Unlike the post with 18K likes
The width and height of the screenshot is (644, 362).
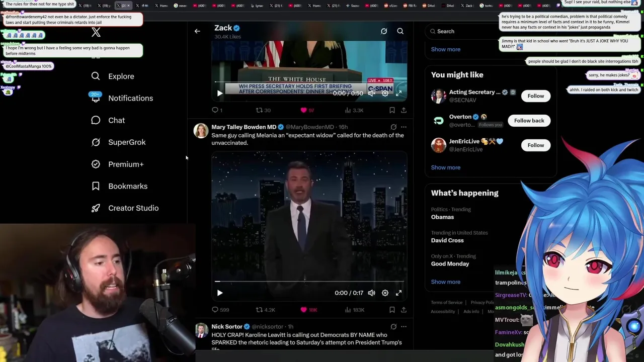tap(308, 310)
